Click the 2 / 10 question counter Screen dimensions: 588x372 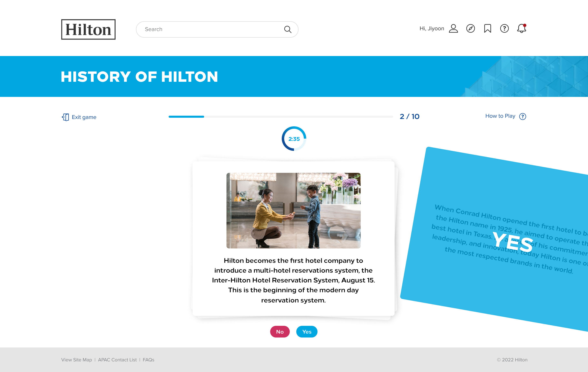(x=410, y=117)
